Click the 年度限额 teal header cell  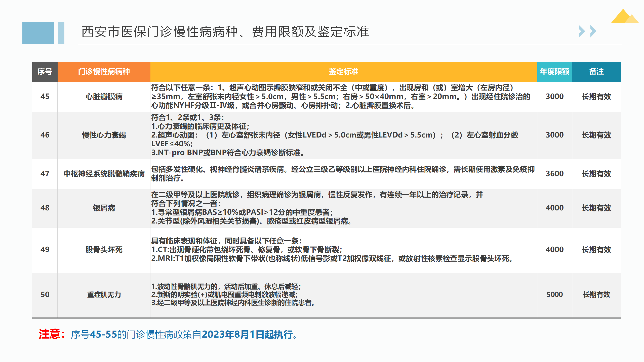(x=554, y=72)
